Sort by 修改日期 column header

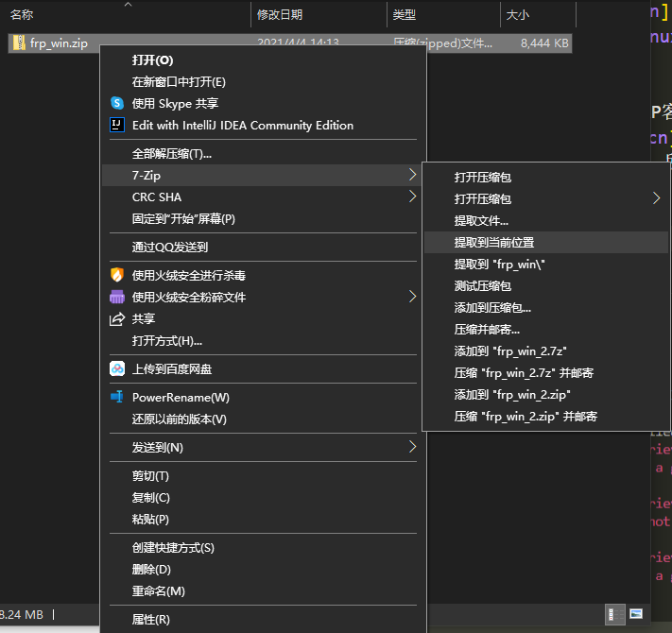[280, 15]
